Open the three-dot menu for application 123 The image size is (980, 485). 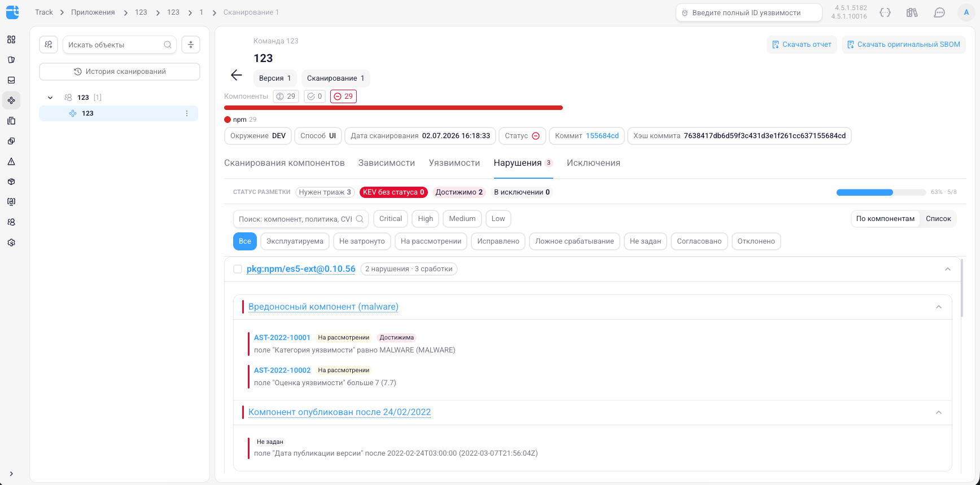(x=187, y=113)
